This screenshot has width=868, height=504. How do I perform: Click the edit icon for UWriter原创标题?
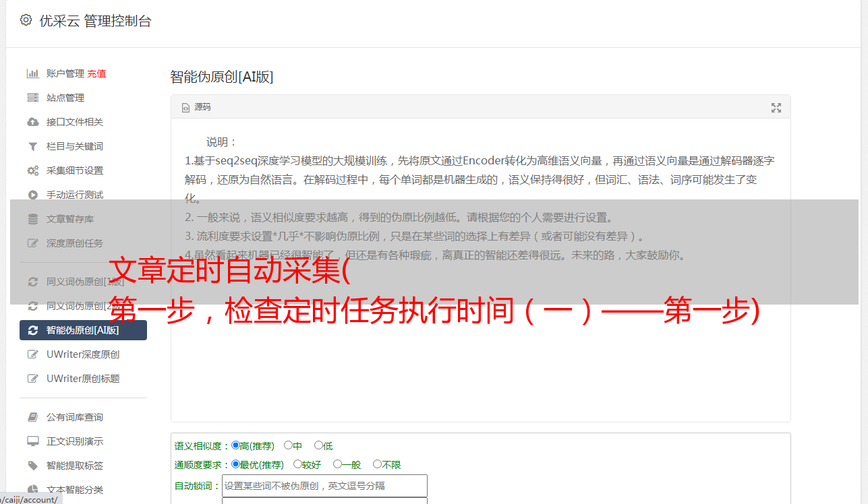(x=32, y=379)
